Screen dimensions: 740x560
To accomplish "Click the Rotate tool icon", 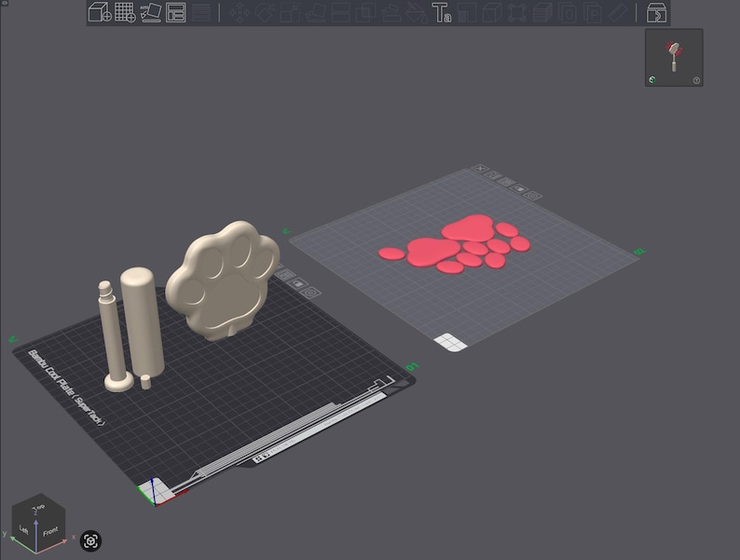I will click(265, 13).
